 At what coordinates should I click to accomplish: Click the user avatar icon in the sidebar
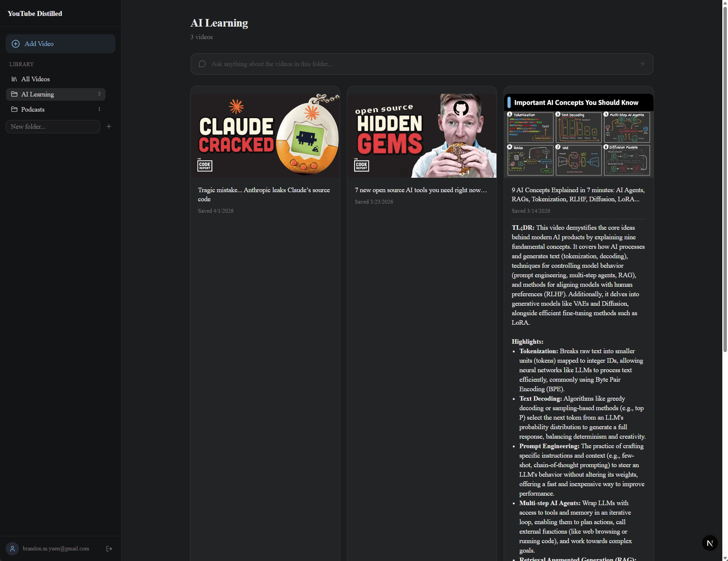point(12,548)
